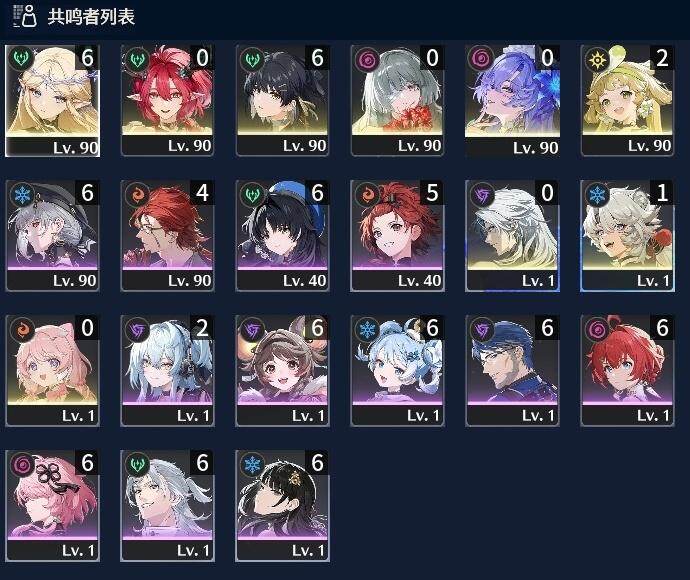This screenshot has width=690, height=580.
Task: Select the red ponytail girl at Lv. 40
Action: (x=397, y=235)
